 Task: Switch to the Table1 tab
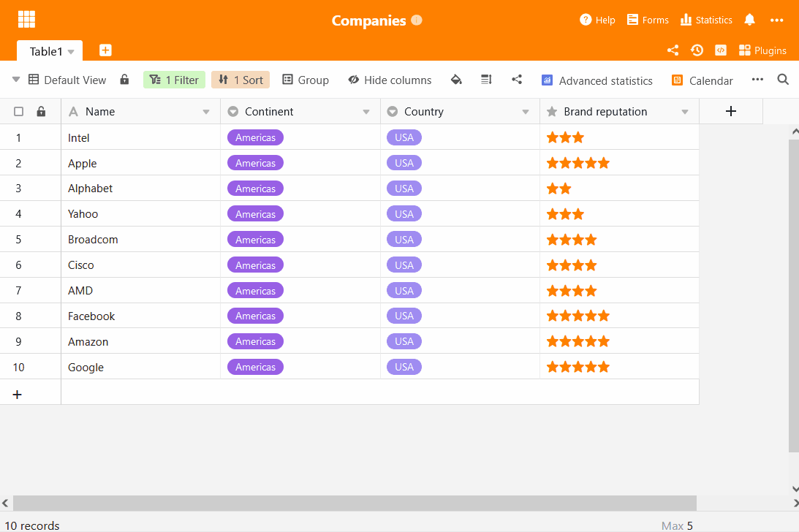46,51
